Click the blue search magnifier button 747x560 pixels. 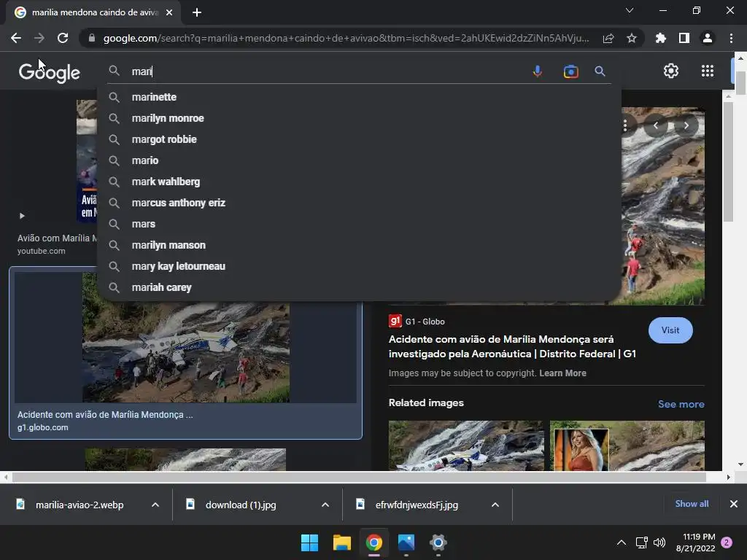(600, 71)
